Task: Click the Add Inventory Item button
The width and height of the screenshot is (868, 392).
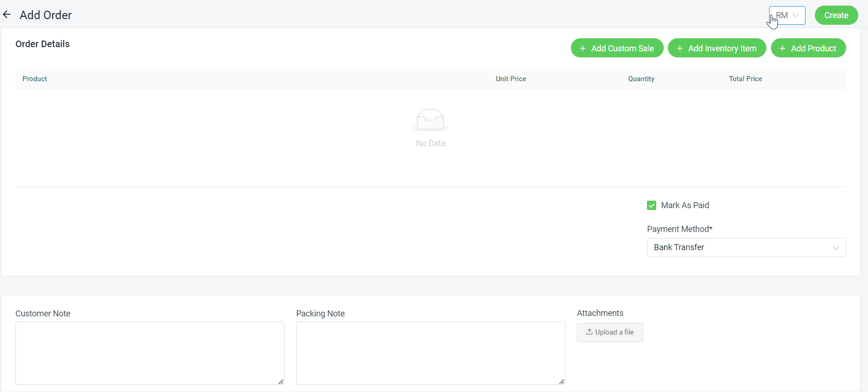Action: point(716,49)
